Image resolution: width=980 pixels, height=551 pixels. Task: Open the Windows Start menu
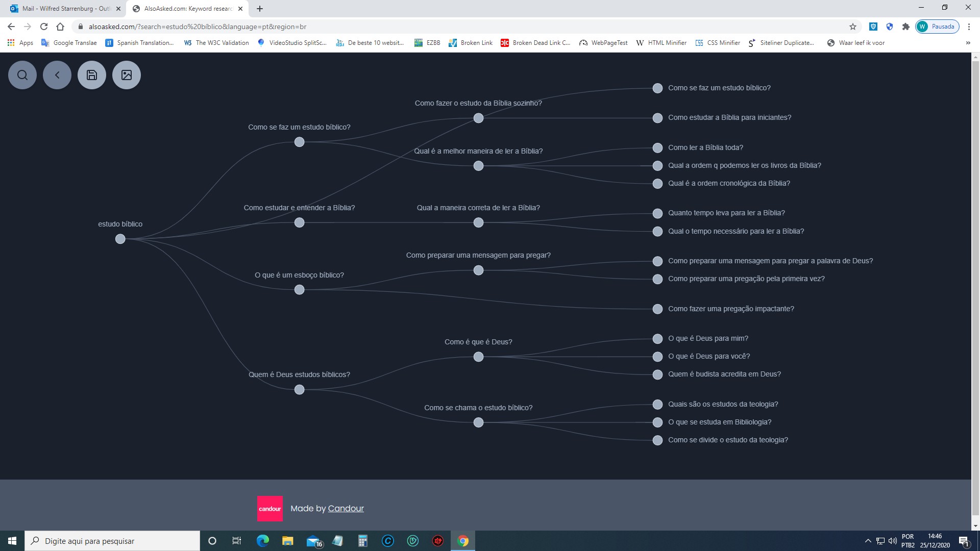(x=12, y=541)
